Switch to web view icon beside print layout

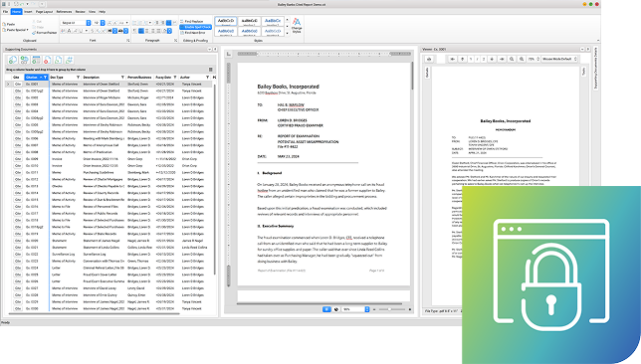pos(336,309)
